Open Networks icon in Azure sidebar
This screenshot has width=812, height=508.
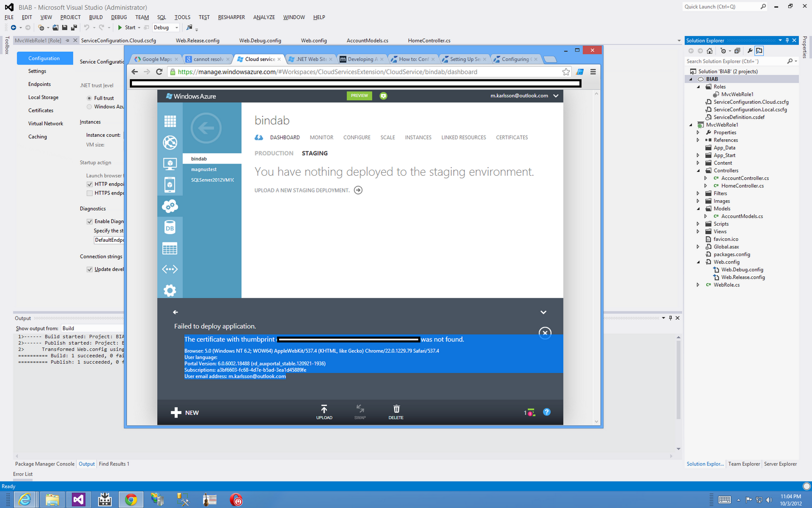(170, 269)
